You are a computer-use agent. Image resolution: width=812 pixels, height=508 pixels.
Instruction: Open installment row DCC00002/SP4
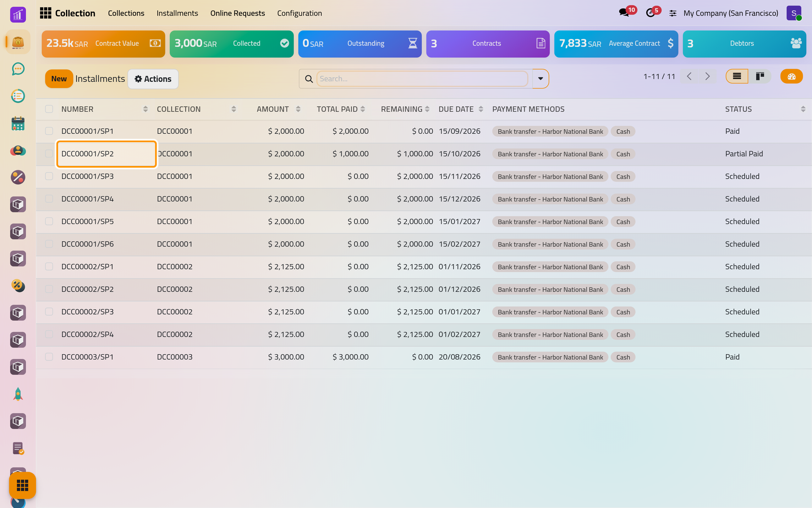tap(424, 334)
